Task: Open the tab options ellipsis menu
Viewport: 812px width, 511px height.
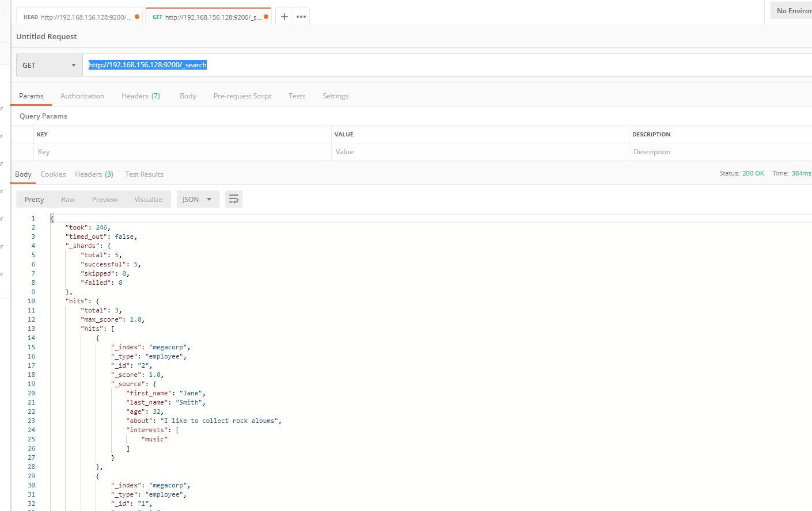Action: coord(301,17)
